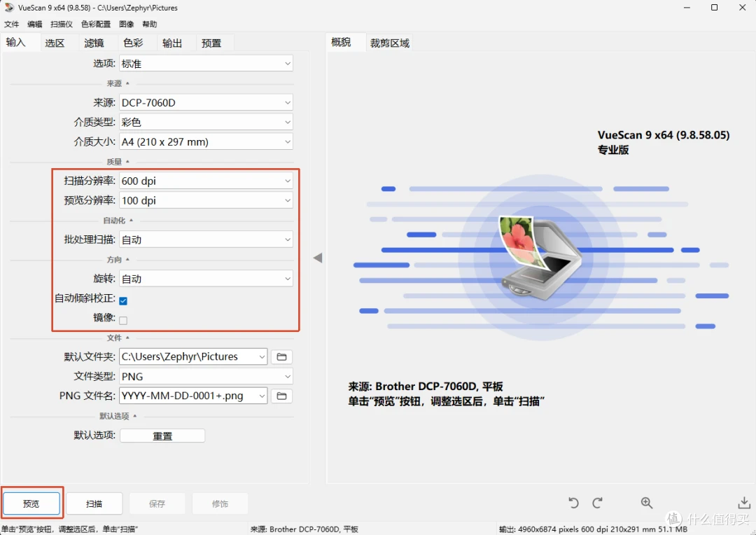Uncheck the 自动倾斜校正 checkbox
The image size is (756, 535).
coord(123,300)
